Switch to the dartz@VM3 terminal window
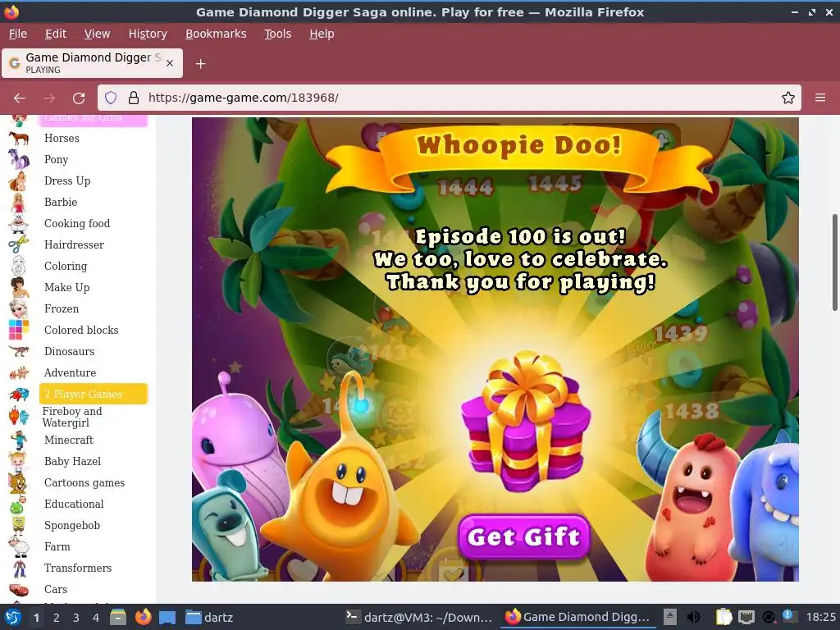Viewport: 840px width, 630px height. tap(418, 617)
